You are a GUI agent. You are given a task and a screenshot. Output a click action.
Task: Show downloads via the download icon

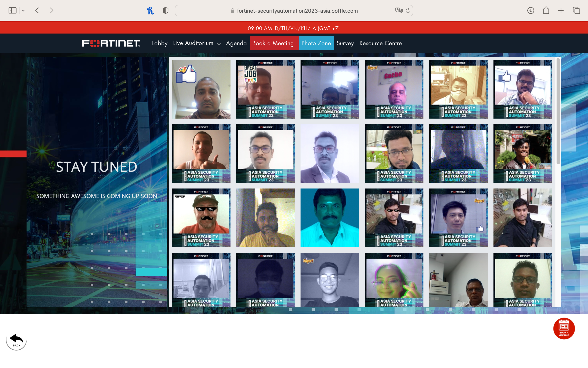click(531, 10)
